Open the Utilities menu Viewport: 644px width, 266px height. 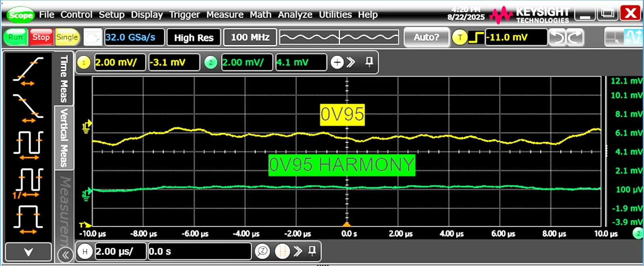pyautogui.click(x=335, y=15)
